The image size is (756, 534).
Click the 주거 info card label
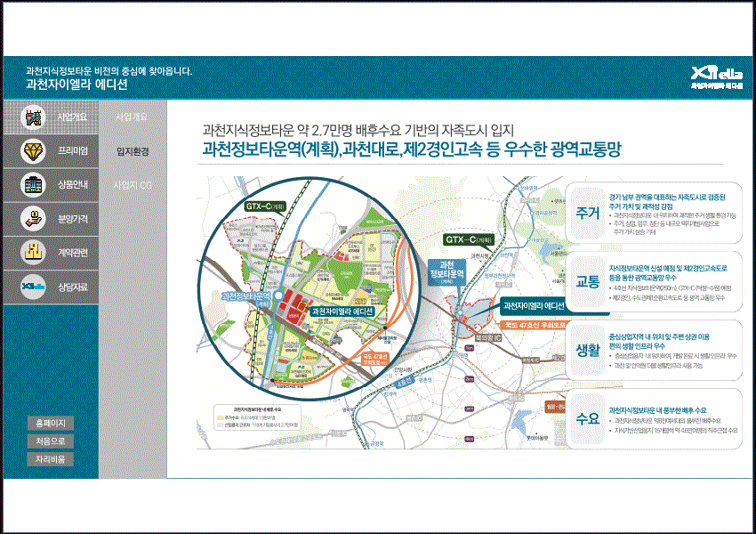pyautogui.click(x=588, y=213)
